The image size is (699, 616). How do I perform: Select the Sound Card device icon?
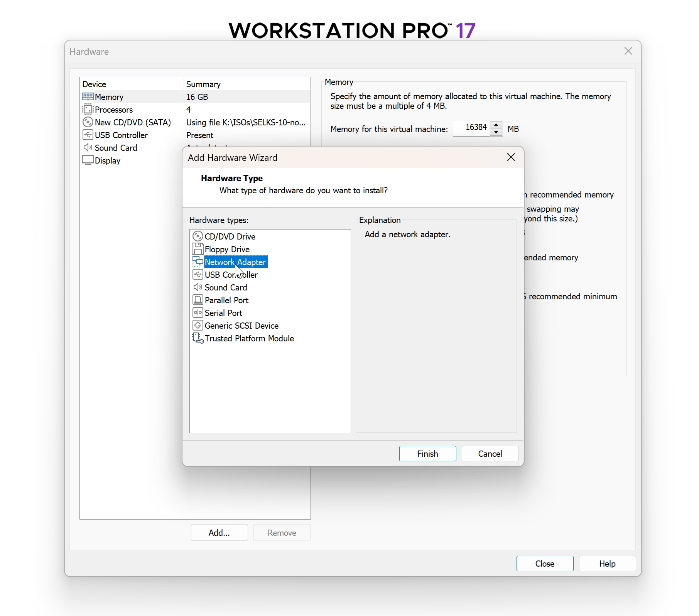click(88, 148)
